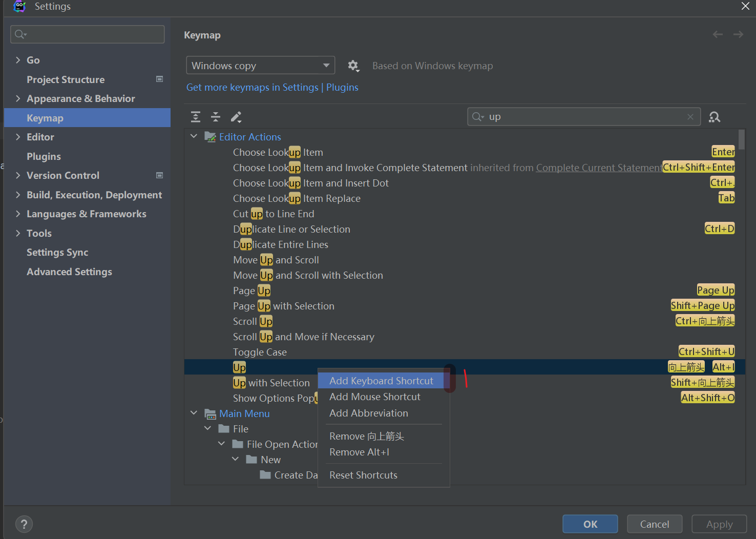756x539 pixels.
Task: Click the File folder icon in tree
Action: (224, 428)
